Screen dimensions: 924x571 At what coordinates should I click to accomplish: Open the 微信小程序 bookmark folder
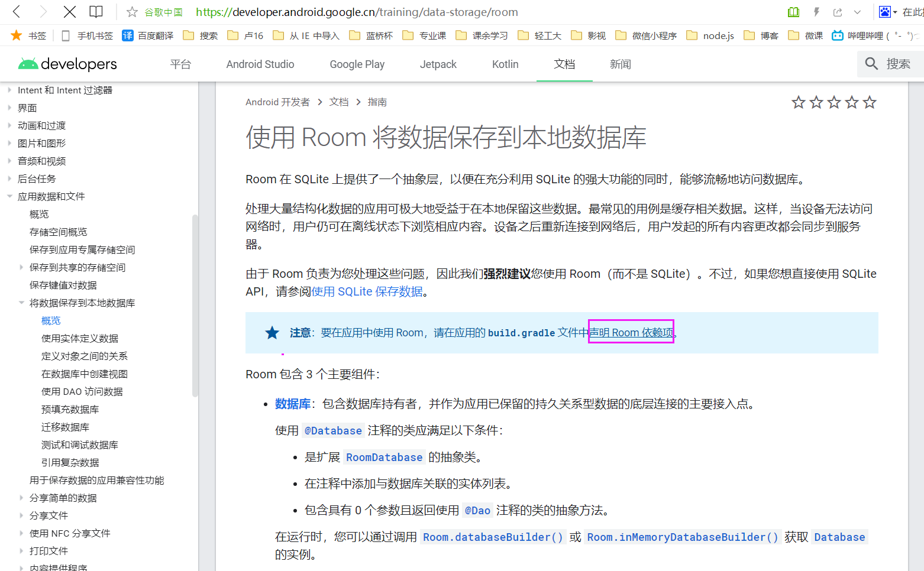(x=647, y=35)
